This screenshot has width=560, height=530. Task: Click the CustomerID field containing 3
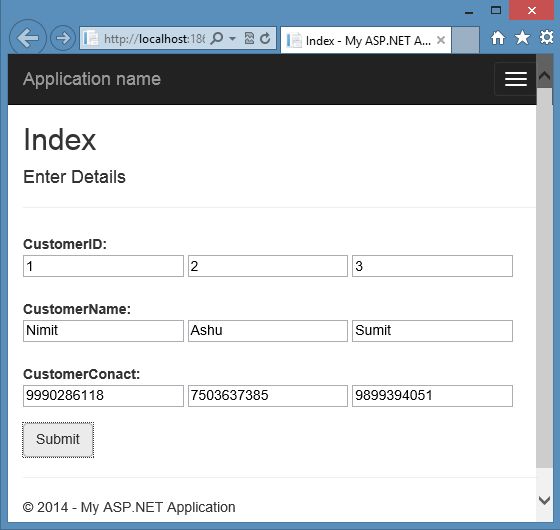[x=432, y=266]
